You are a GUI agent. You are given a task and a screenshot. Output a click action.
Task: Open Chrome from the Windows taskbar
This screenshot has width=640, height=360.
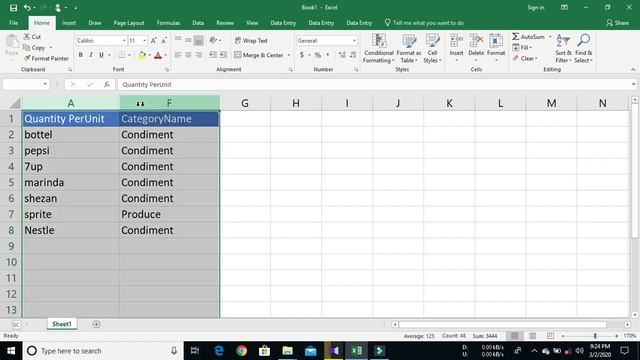[x=242, y=351]
